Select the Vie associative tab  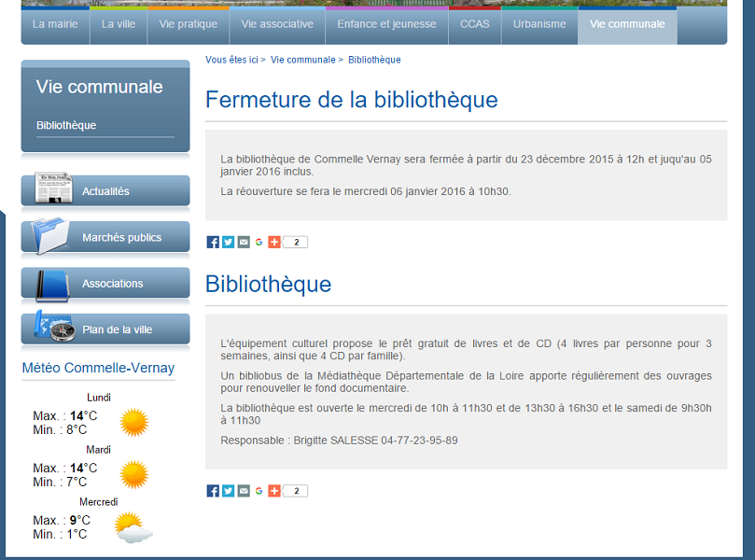pyautogui.click(x=277, y=24)
